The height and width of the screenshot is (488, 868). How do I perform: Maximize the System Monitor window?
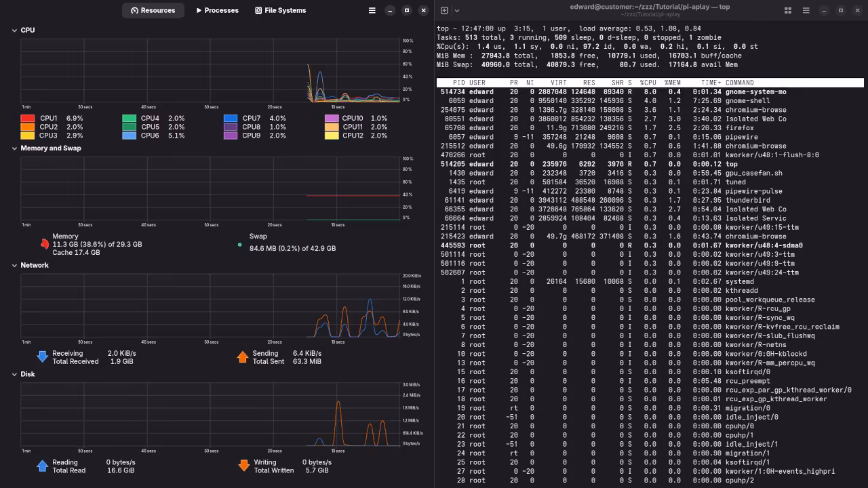407,10
